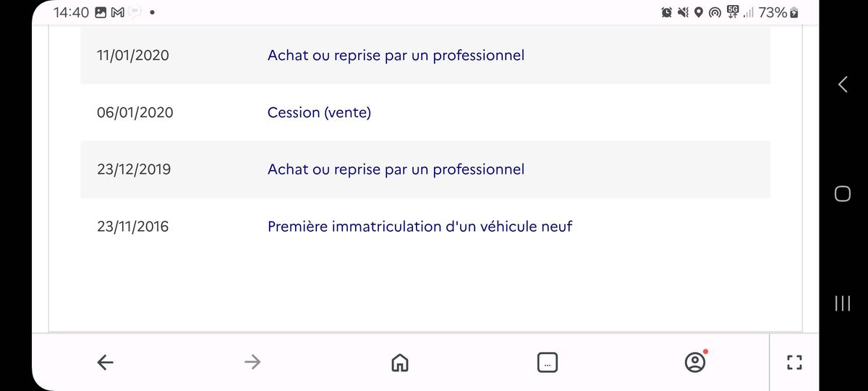This screenshot has width=868, height=391.
Task: Tap the gallery notification icon
Action: [101, 12]
